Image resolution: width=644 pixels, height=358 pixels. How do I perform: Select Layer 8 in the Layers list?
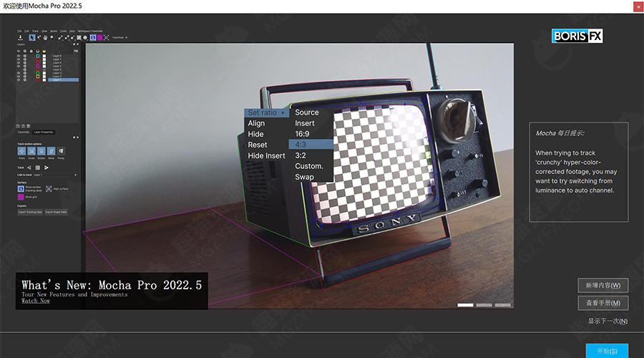click(x=57, y=56)
